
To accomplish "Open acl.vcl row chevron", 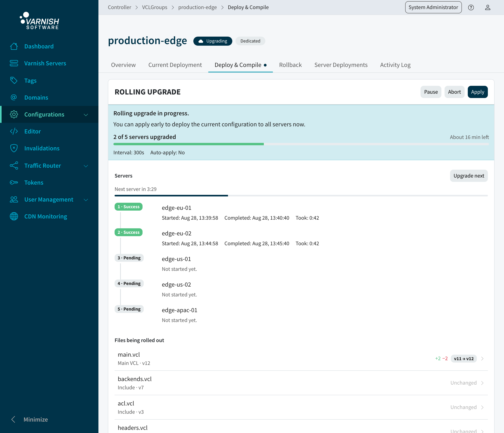I will tap(482, 407).
